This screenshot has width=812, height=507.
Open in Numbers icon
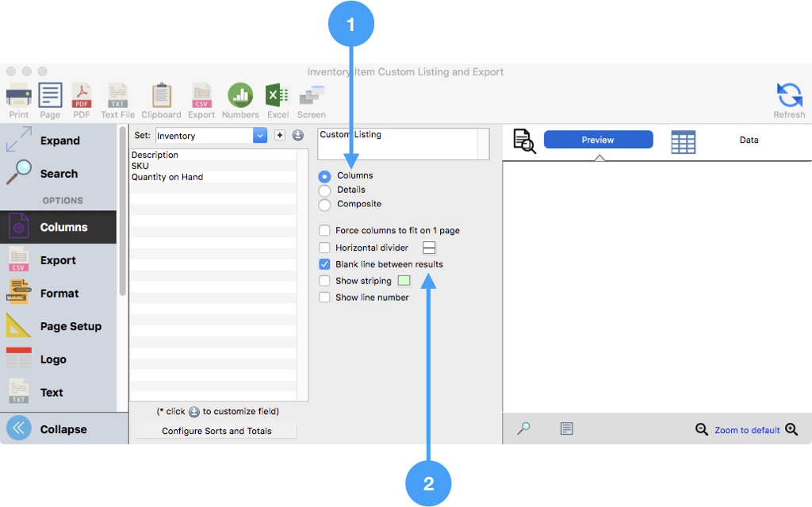[x=240, y=97]
